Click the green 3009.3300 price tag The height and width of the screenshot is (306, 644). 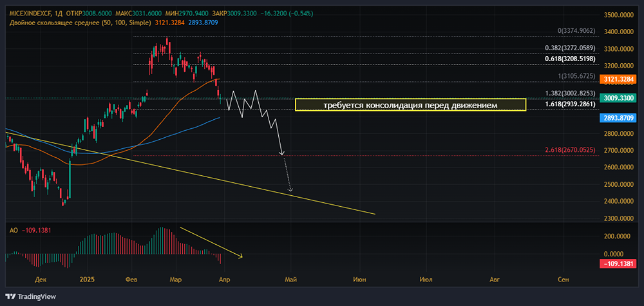tap(618, 98)
